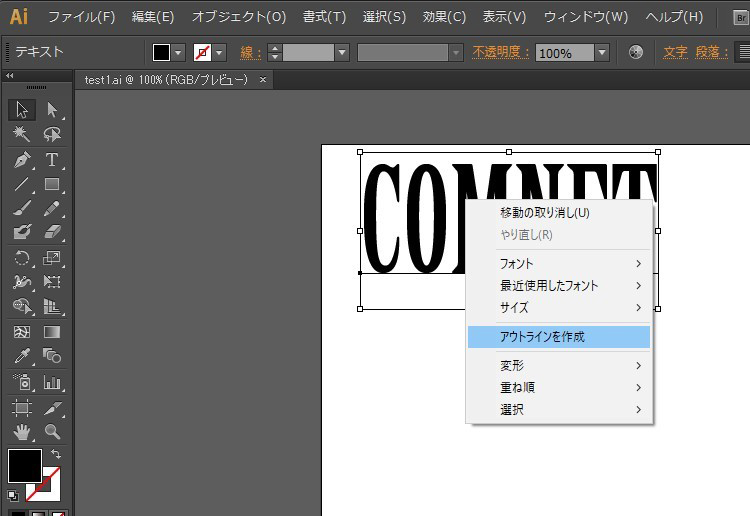Select the Eraser tool
Screen dimensions: 750x516
coord(52,232)
